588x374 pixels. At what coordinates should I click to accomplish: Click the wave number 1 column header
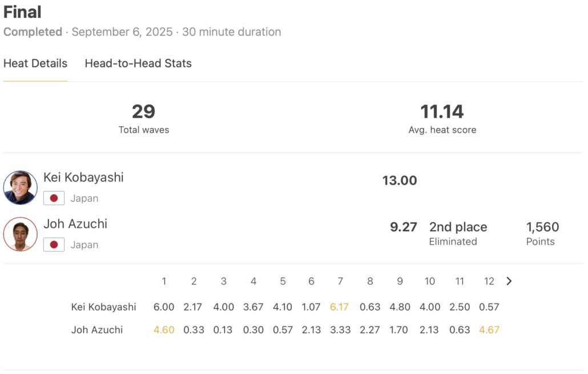coord(164,281)
